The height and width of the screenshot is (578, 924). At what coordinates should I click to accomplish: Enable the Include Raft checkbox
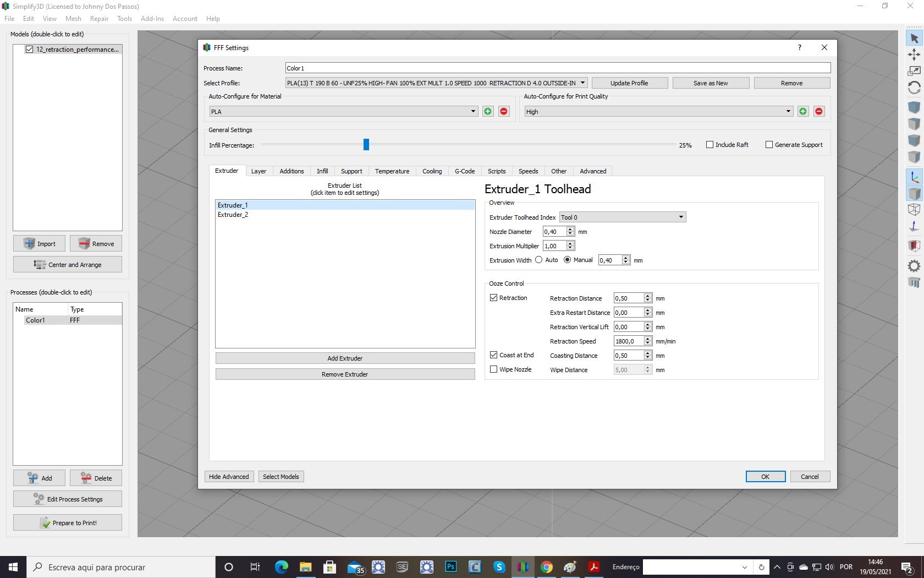[x=710, y=145]
